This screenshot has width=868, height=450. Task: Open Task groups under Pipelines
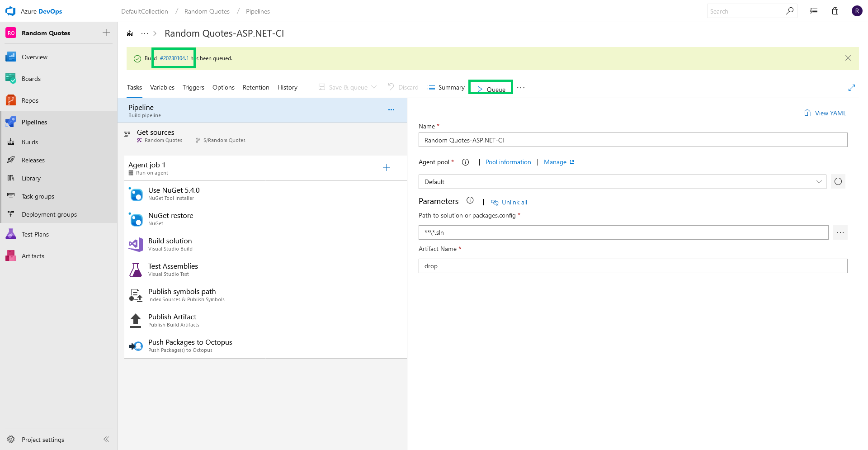point(38,196)
